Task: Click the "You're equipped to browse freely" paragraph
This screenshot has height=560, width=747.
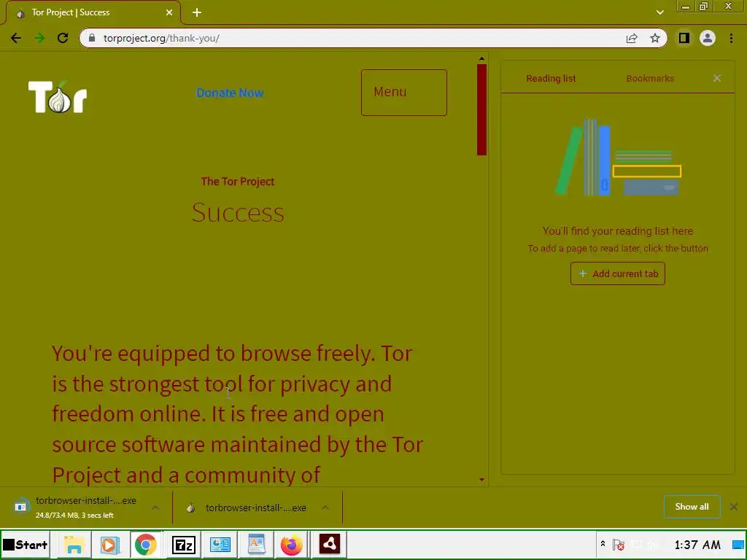Action: pos(237,413)
